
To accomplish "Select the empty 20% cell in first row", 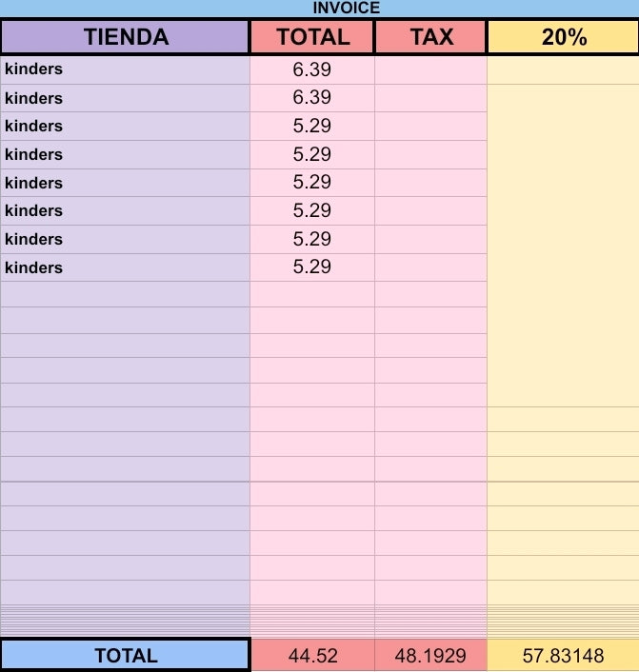I will 563,69.
